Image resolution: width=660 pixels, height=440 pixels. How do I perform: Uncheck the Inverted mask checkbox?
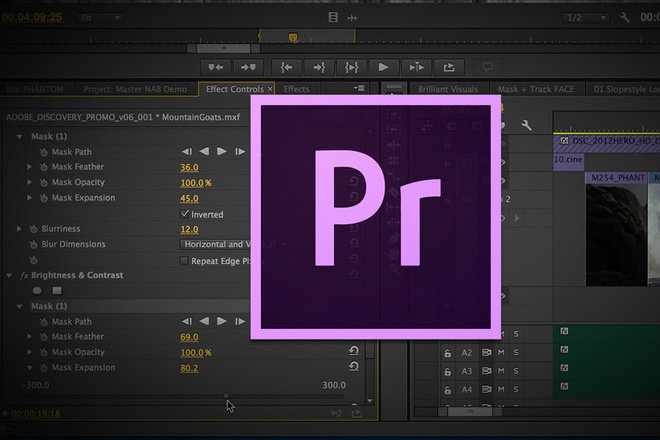(x=184, y=214)
